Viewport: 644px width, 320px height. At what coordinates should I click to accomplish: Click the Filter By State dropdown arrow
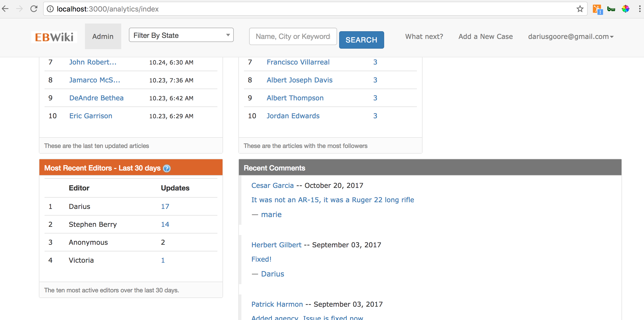(x=227, y=35)
